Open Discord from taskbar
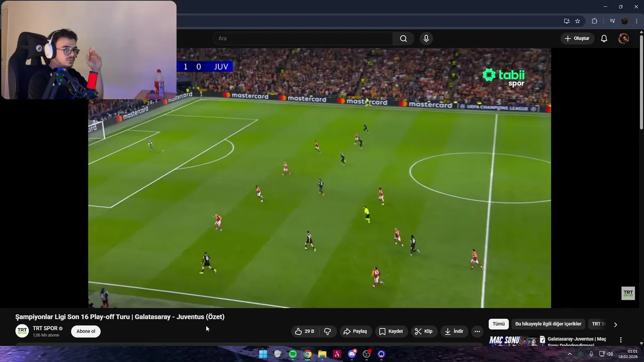Viewport: 644px width, 362px height. (352, 354)
